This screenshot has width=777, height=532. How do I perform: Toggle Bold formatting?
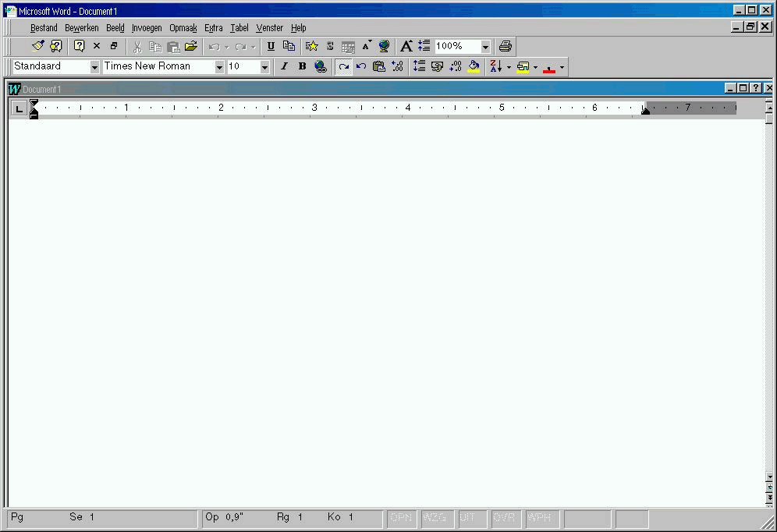click(x=302, y=66)
